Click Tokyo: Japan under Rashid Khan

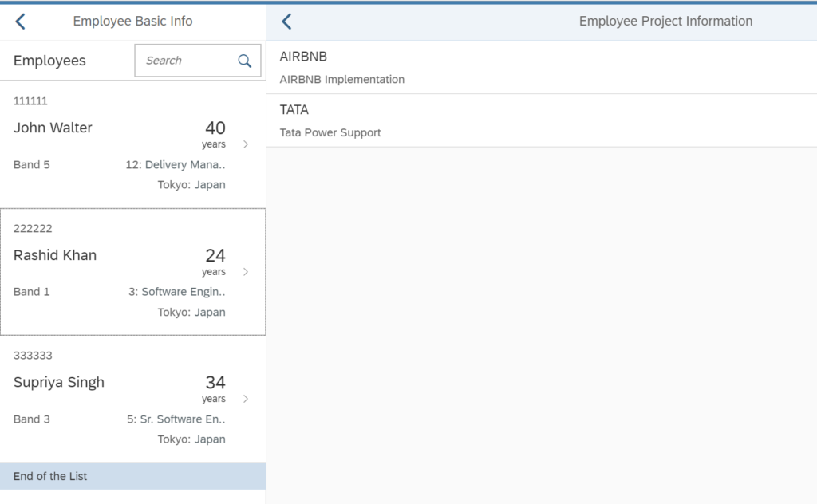(191, 313)
